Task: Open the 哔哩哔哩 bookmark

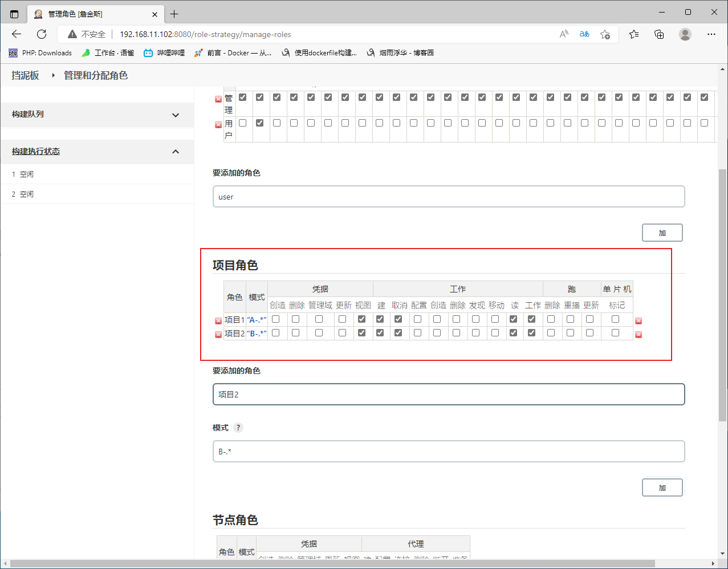Action: coord(164,53)
